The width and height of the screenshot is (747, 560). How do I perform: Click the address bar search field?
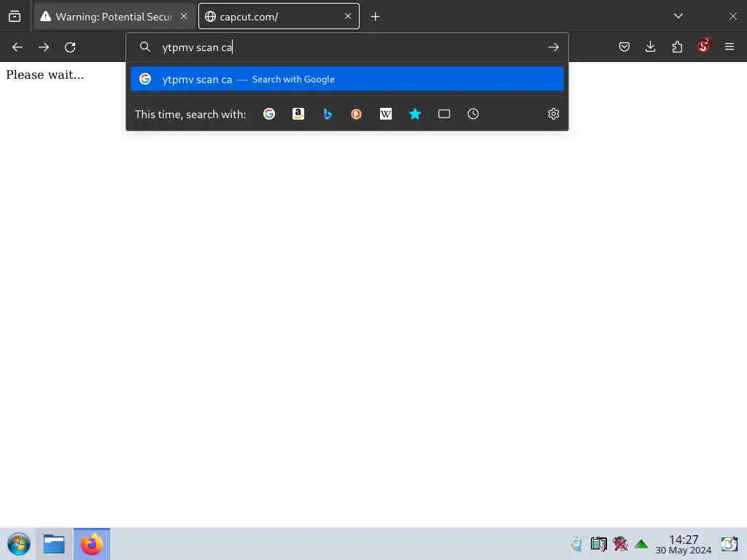347,47
